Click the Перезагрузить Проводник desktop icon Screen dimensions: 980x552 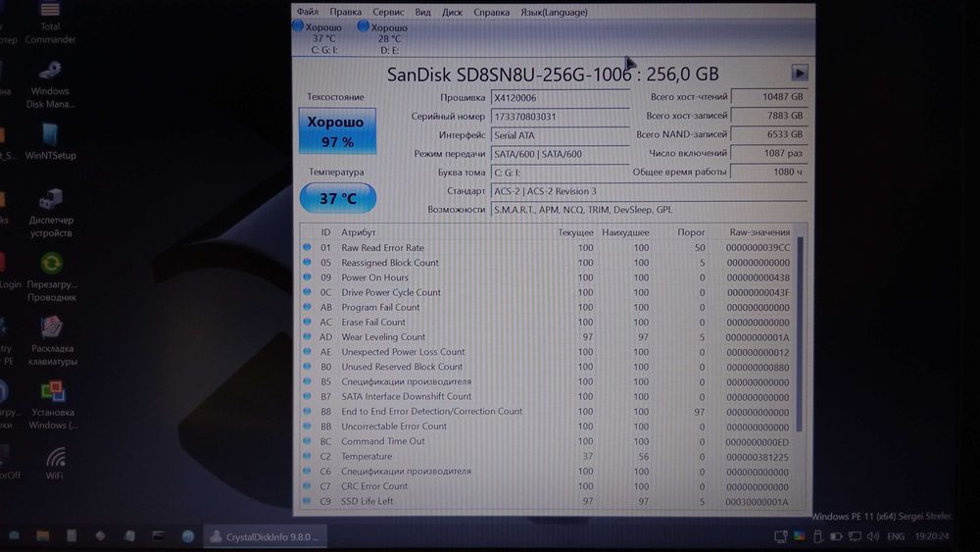(x=51, y=277)
